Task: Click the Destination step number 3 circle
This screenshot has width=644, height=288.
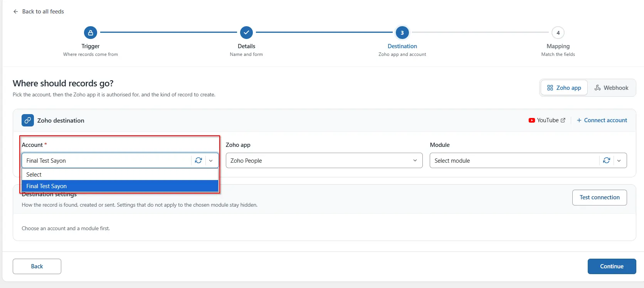Action: tap(402, 33)
